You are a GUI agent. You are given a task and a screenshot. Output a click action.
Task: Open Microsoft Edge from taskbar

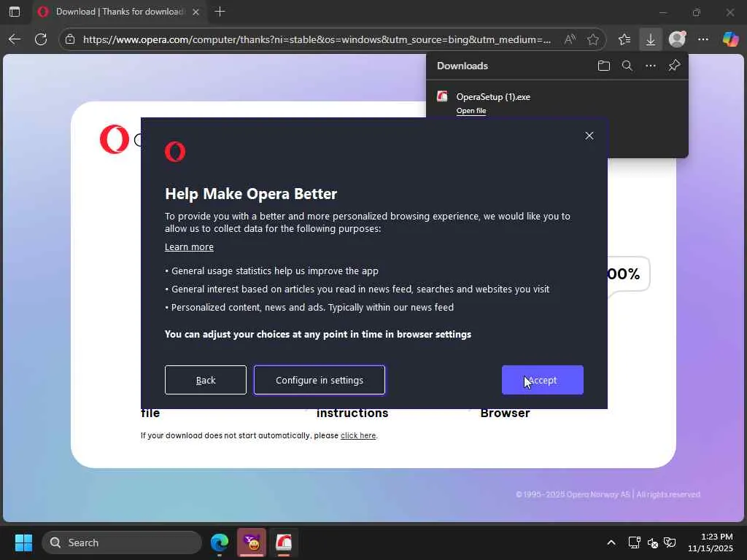220,542
